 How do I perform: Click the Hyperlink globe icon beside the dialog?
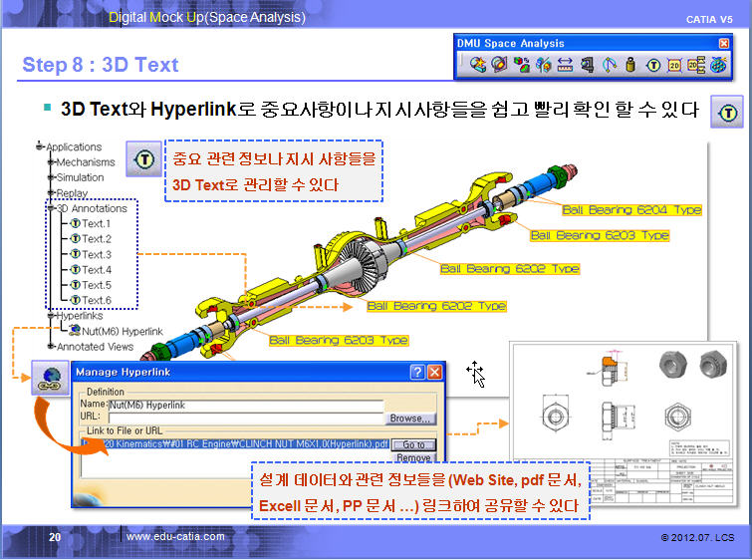point(50,378)
